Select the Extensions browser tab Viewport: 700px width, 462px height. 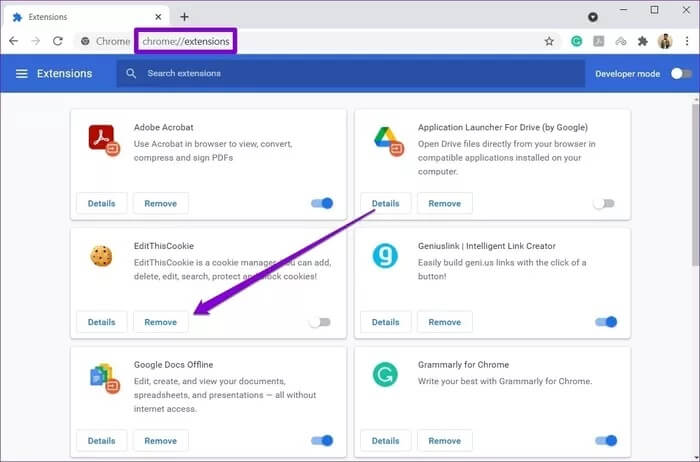pos(87,17)
